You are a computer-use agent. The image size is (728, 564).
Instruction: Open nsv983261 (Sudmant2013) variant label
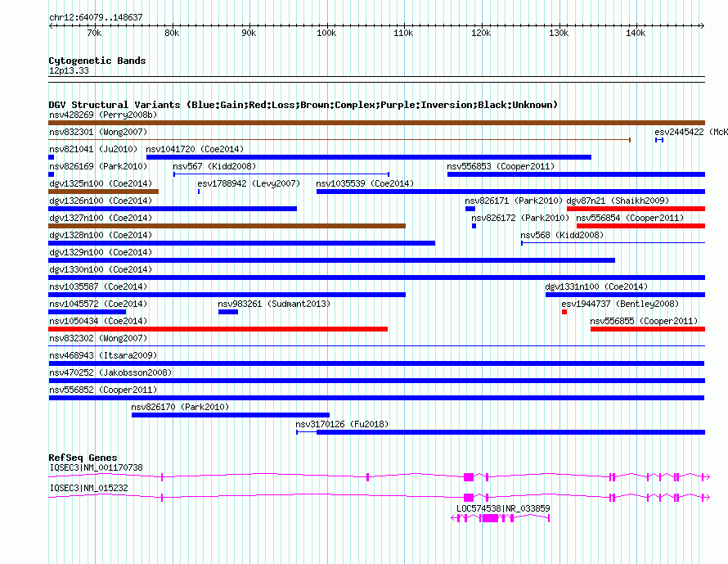274,304
